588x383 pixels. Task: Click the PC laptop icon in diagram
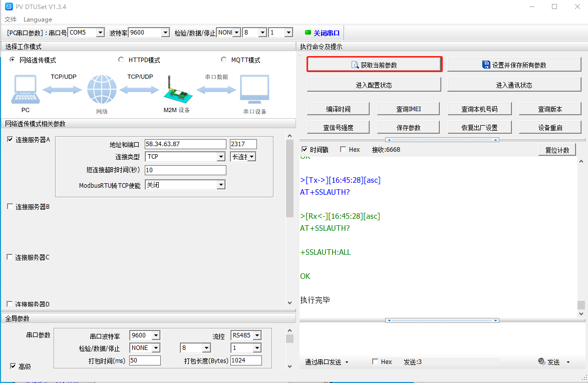point(25,90)
